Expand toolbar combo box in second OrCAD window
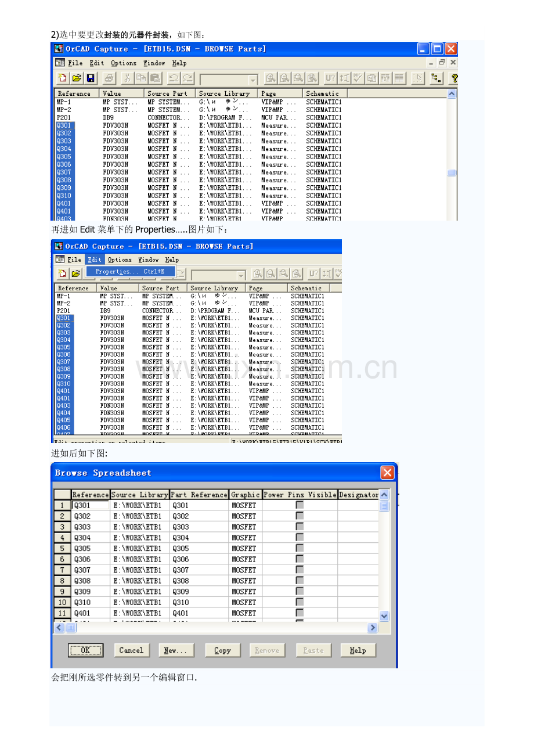534x756 pixels. 241,274
